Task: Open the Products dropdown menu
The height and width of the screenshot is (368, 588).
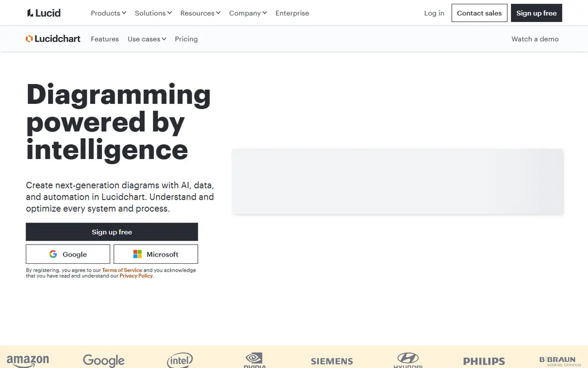Action: (109, 13)
